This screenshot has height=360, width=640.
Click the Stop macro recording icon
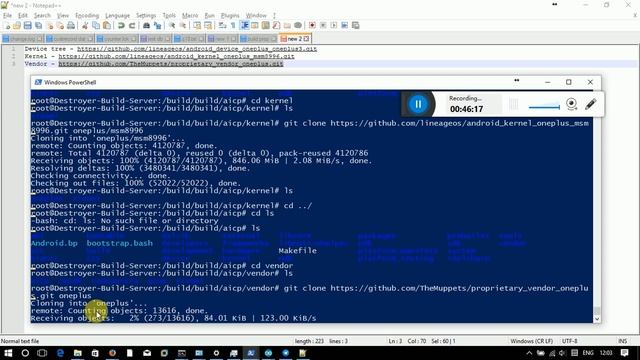(x=323, y=25)
